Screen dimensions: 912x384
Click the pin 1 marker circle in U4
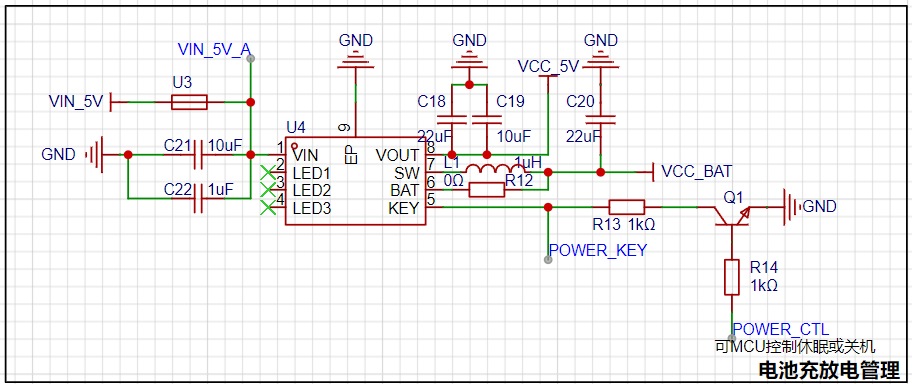click(x=294, y=145)
